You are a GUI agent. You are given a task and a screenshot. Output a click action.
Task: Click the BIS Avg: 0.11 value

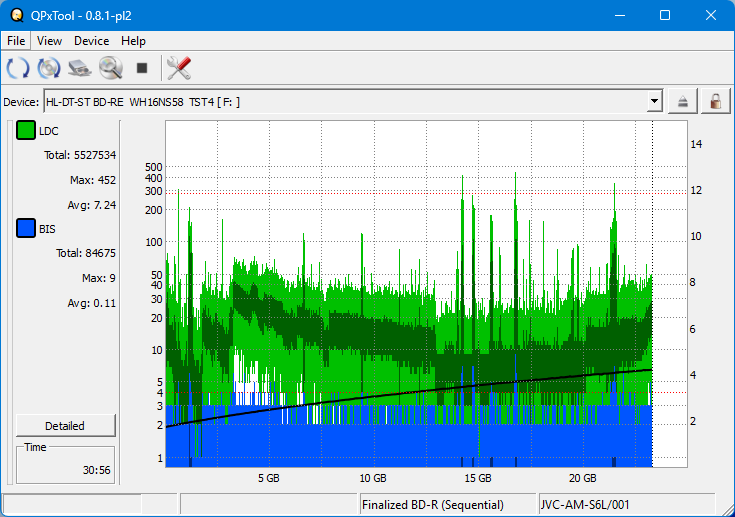point(92,303)
